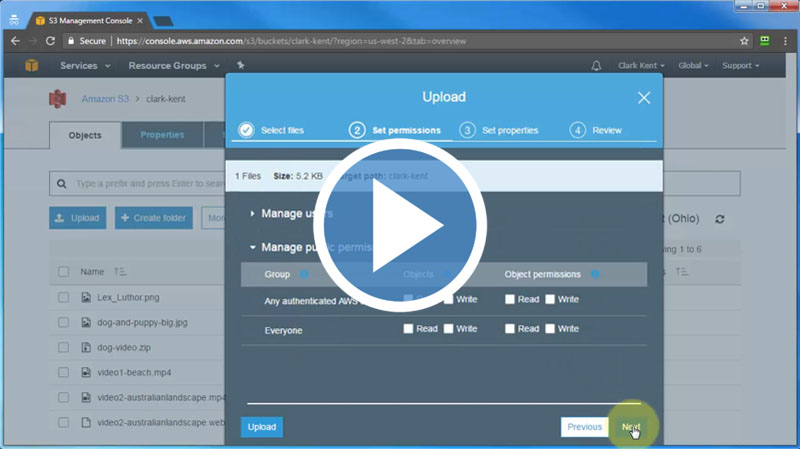The image size is (800, 449).
Task: Open the notifications bell icon
Action: click(x=597, y=66)
